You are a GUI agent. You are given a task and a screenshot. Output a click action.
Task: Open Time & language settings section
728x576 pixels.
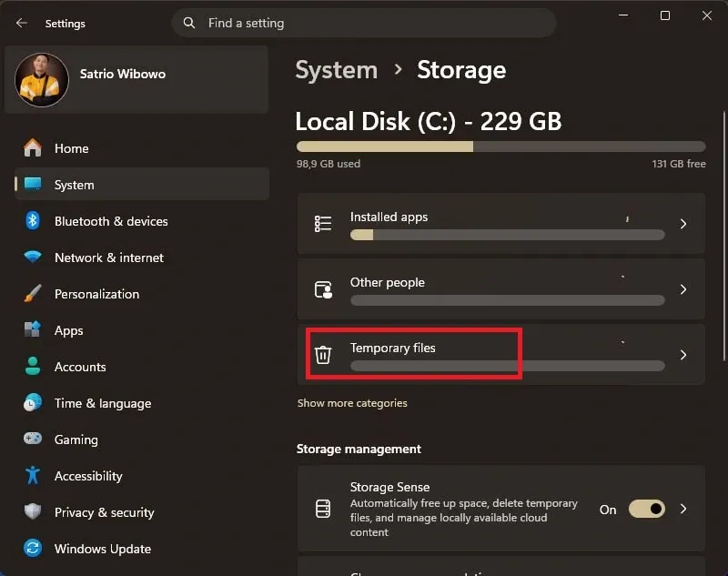tap(102, 403)
